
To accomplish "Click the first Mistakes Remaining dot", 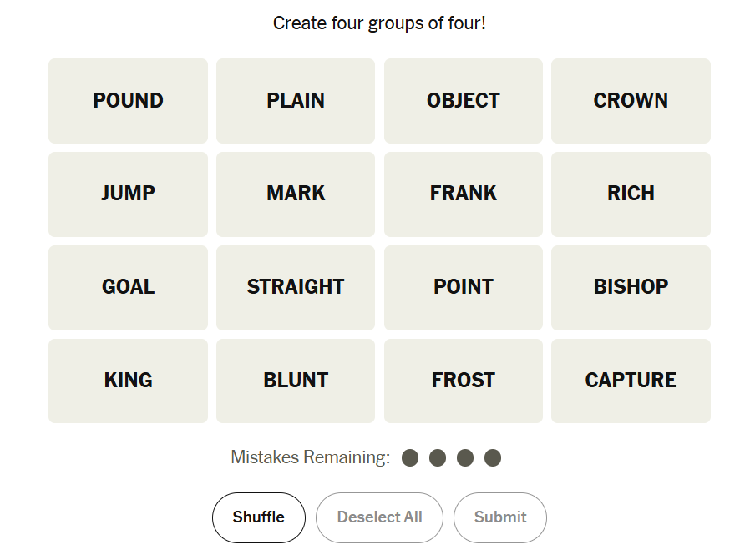I will tap(410, 457).
